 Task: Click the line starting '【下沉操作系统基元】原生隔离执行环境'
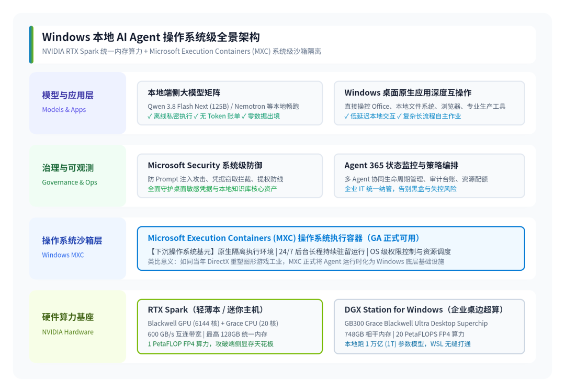299,251
